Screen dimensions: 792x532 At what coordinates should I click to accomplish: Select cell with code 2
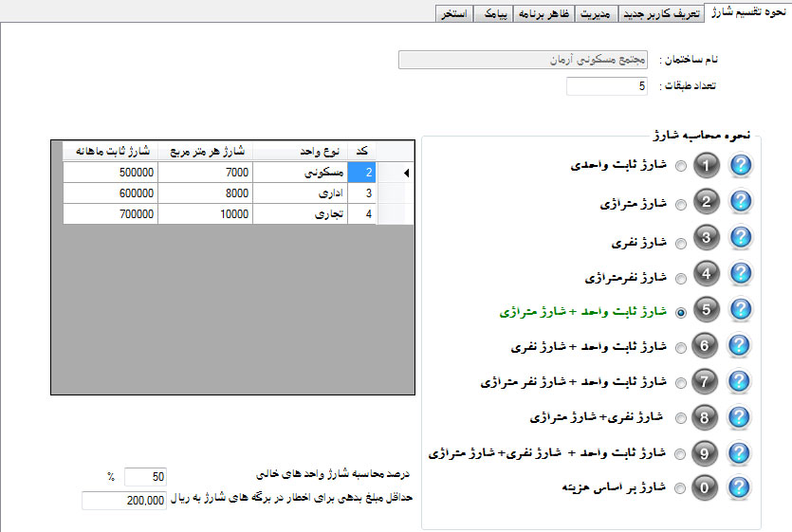[361, 173]
